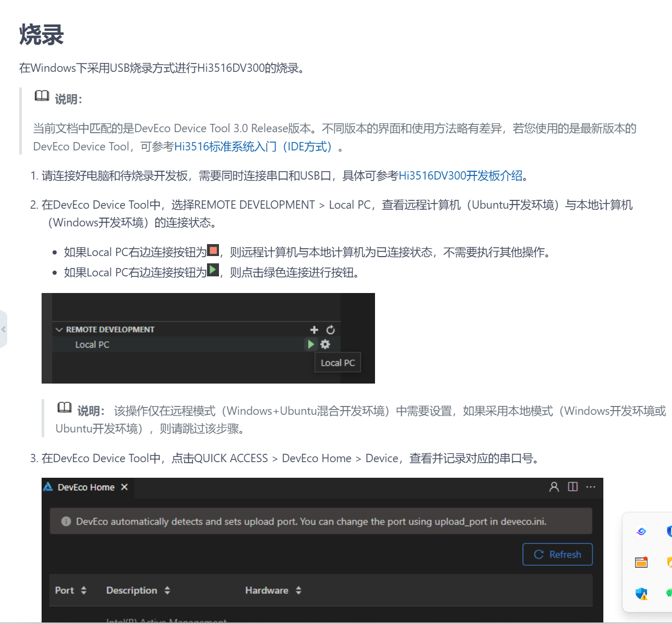Click the upload port detection message text
Image resolution: width=672 pixels, height=624 pixels.
point(311,521)
